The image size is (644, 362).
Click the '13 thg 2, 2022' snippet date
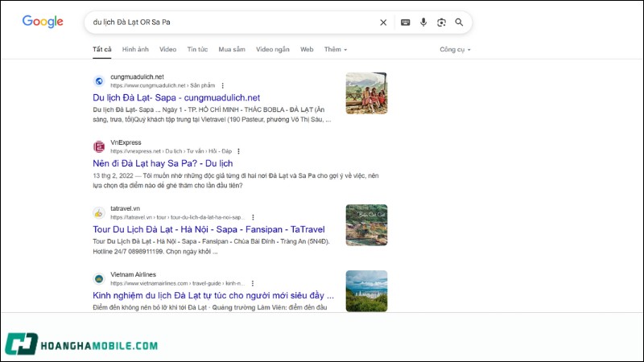tap(113, 175)
